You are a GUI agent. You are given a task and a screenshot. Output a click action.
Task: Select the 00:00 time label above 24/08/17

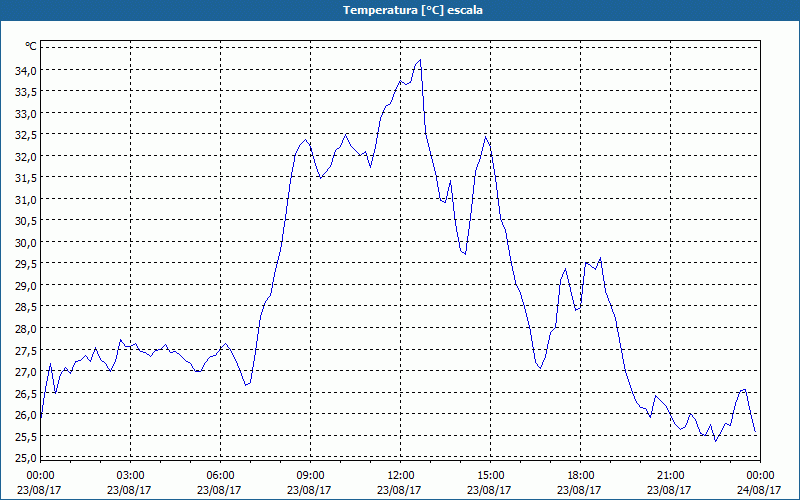pos(760,476)
